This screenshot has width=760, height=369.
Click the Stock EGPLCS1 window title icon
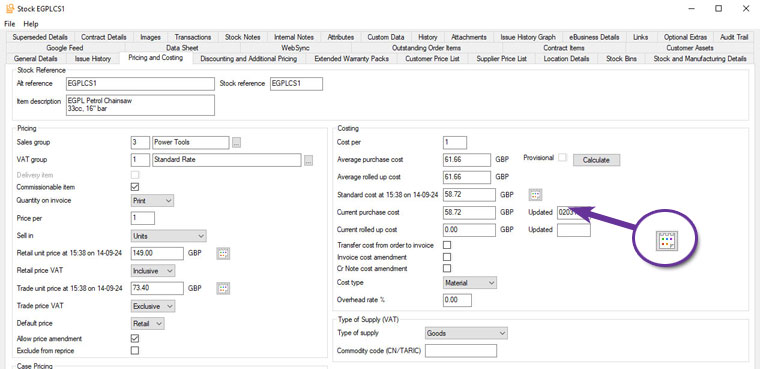click(9, 8)
